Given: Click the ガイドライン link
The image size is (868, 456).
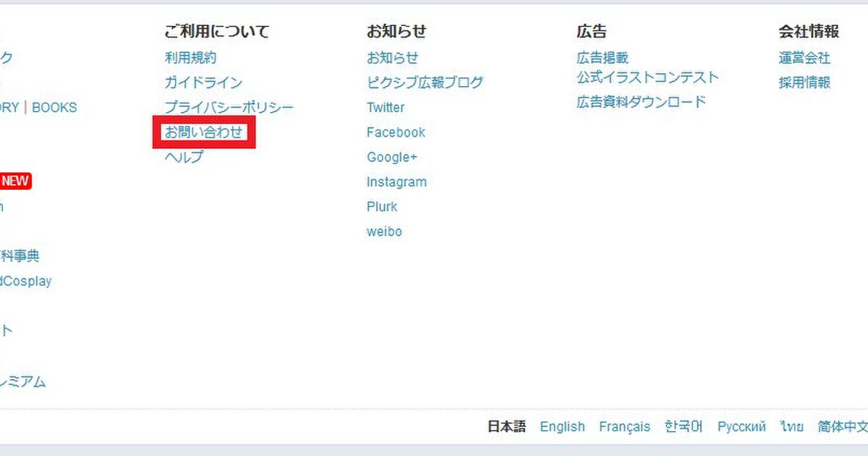Looking at the screenshot, I should pos(203,83).
